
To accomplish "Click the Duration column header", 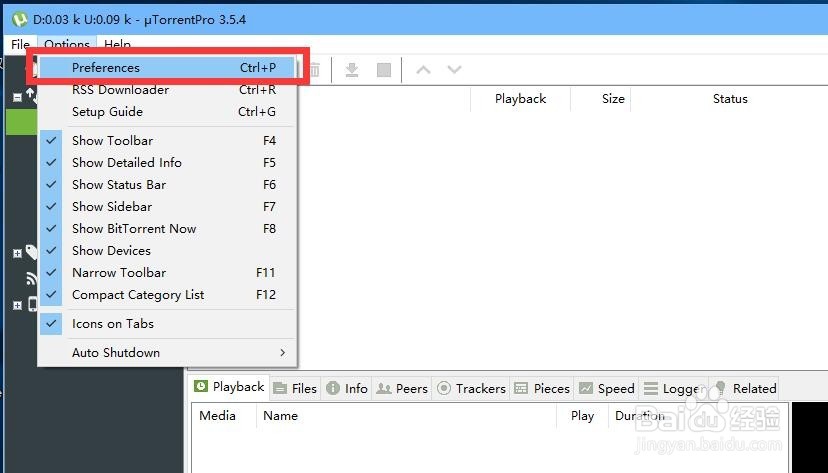I will tap(640, 416).
